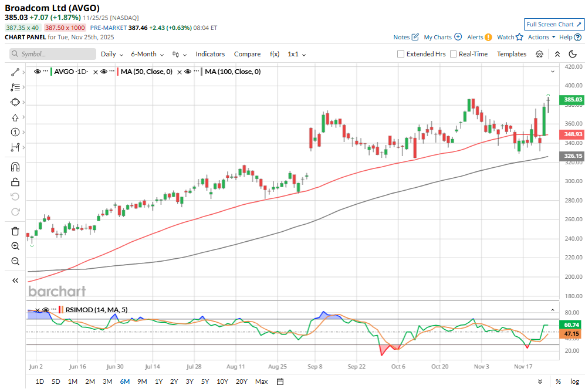585x392 pixels.
Task: Open the Daily interval dropdown
Action: click(x=112, y=54)
